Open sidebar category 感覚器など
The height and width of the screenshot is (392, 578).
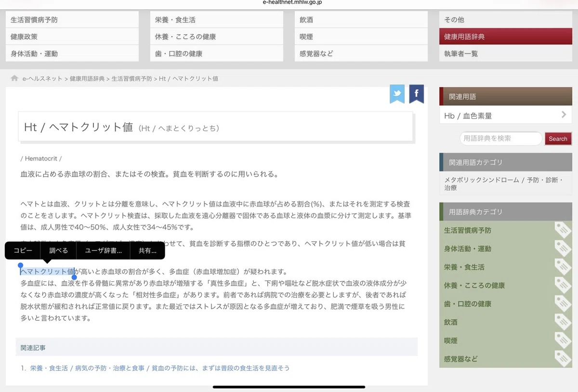tap(461, 359)
